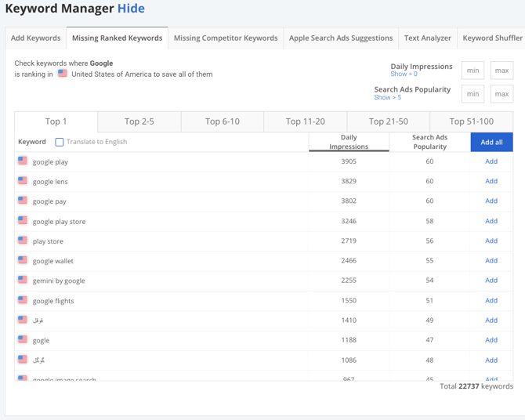The width and height of the screenshot is (525, 420).
Task: Click the Daily Impressions min input field
Action: [472, 71]
